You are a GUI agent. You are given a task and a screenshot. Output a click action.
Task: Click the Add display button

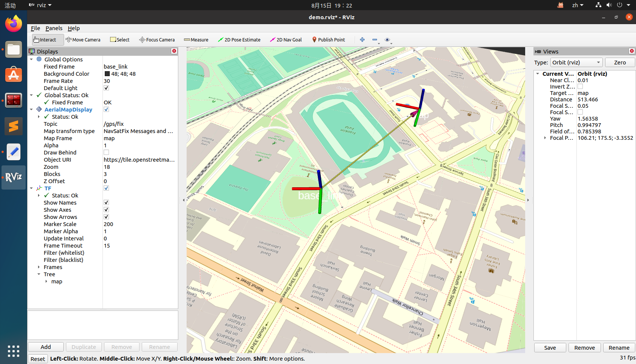click(46, 347)
